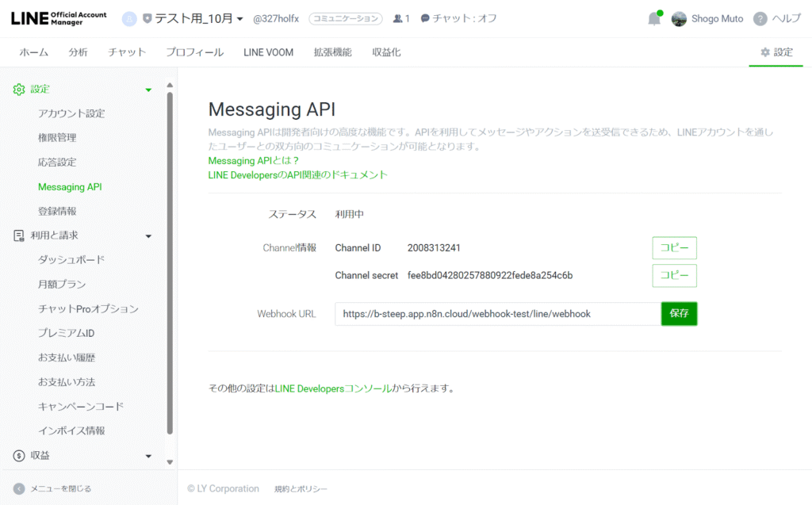Click the settings gear icon in sidebar
Viewport: 812px width, 505px height.
coord(19,90)
